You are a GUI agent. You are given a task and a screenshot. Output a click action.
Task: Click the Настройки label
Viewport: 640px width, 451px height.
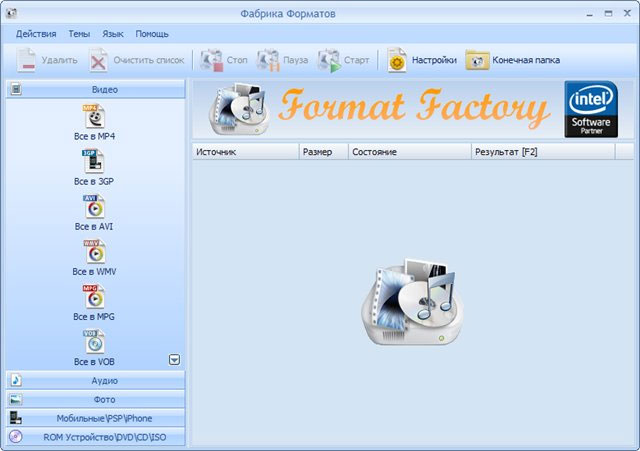[434, 60]
